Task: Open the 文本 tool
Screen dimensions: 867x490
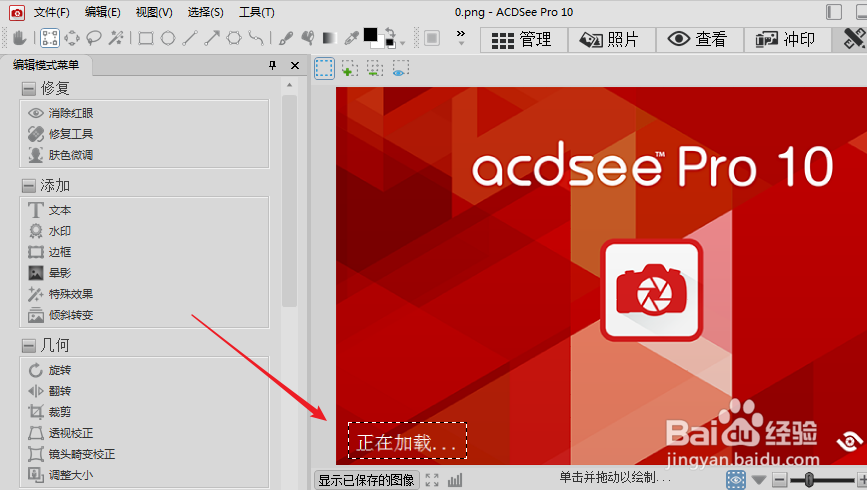Action: tap(49, 210)
